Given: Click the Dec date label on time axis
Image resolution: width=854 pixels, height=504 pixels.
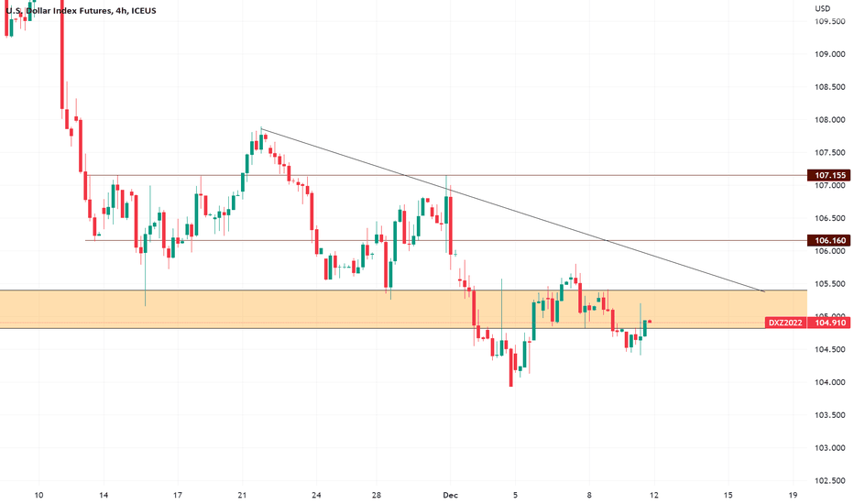Looking at the screenshot, I should [x=451, y=495].
